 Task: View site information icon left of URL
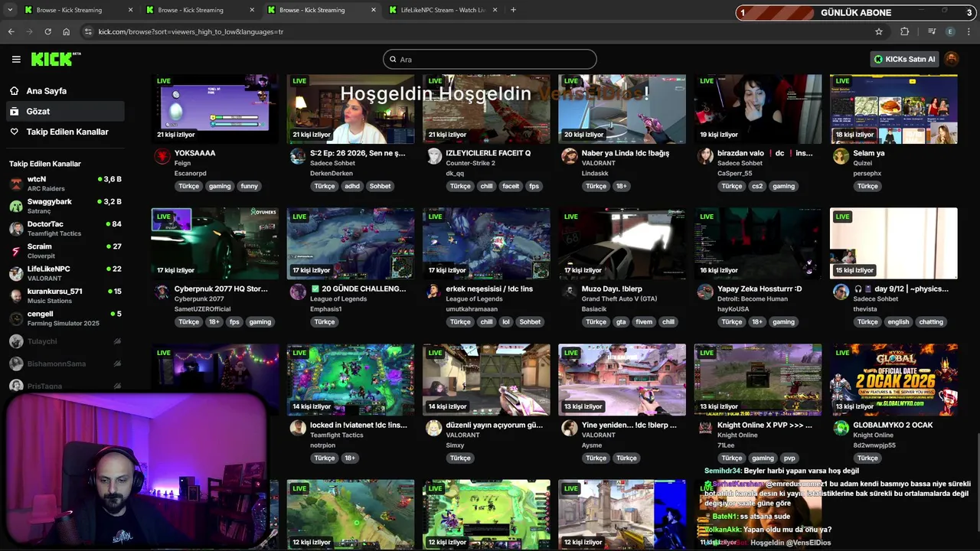pyautogui.click(x=88, y=31)
